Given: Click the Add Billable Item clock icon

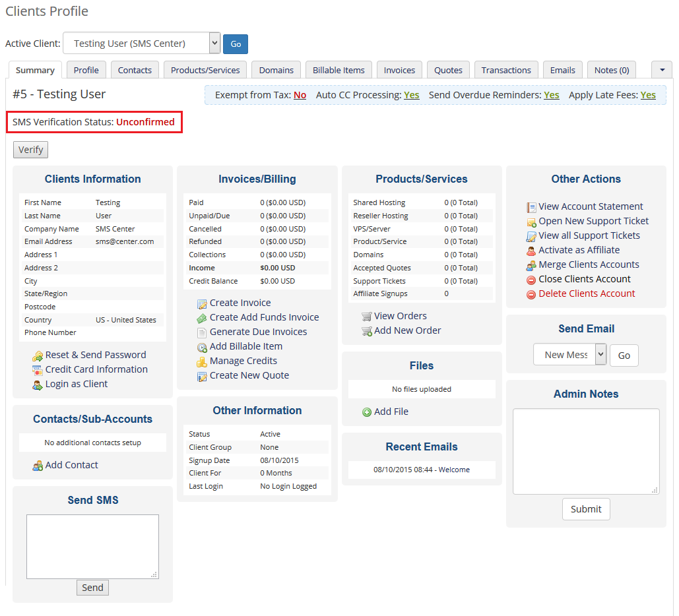Looking at the screenshot, I should pos(202,347).
